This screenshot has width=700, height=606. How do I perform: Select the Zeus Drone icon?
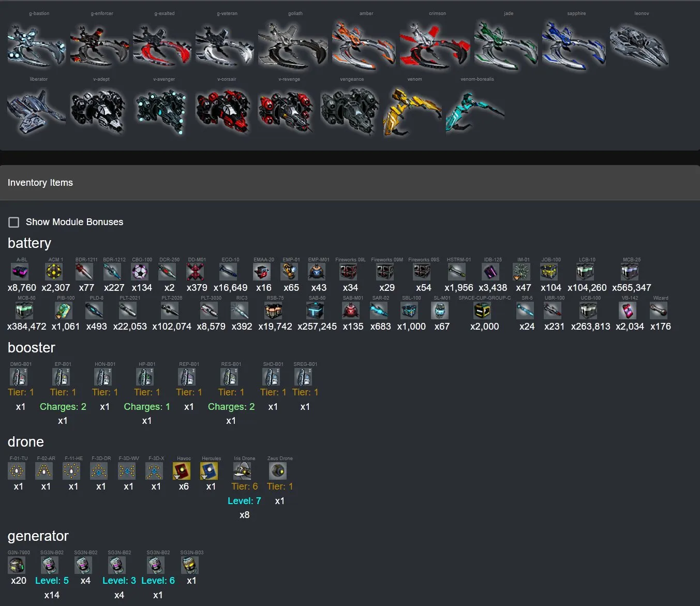pos(278,470)
